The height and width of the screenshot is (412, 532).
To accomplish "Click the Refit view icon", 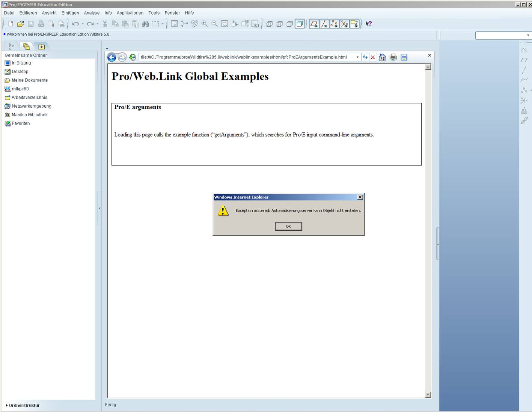I will (x=225, y=24).
